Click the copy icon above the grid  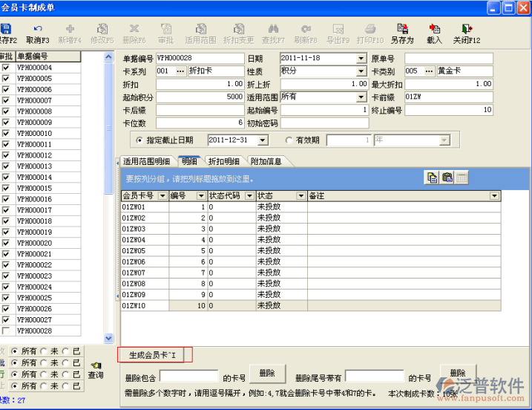pos(432,178)
